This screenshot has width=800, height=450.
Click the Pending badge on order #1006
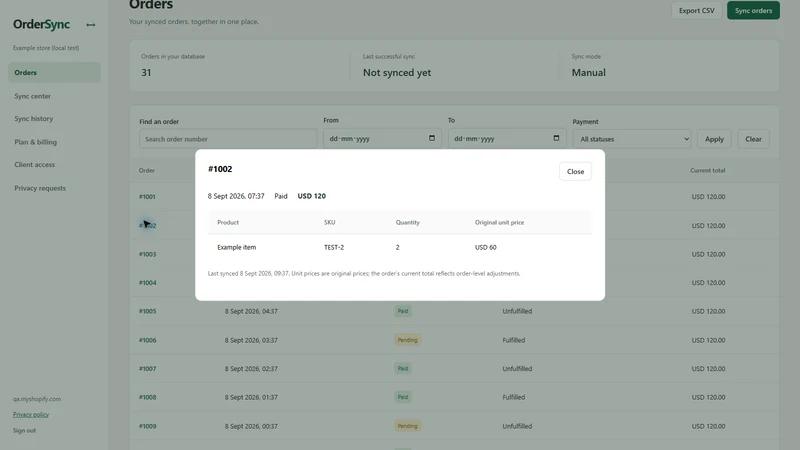pos(407,340)
